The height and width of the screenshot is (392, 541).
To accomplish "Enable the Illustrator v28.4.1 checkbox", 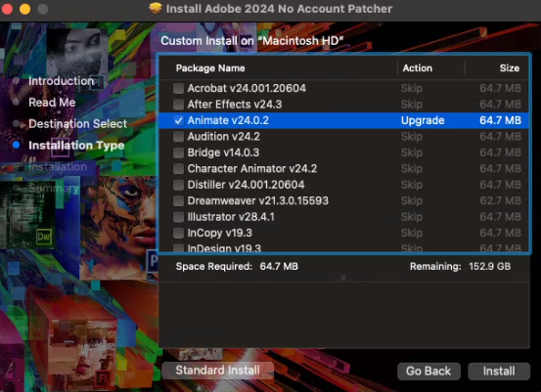I will pyautogui.click(x=178, y=217).
